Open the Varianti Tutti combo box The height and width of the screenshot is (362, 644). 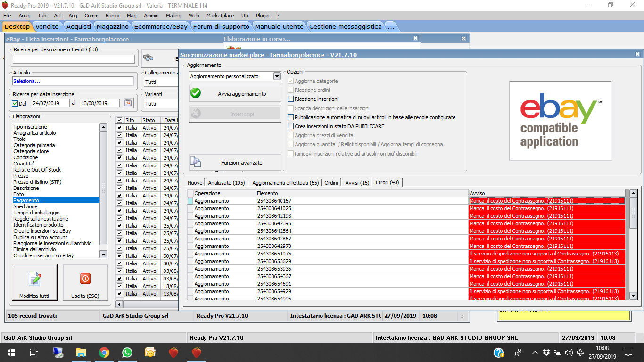pyautogui.click(x=161, y=103)
